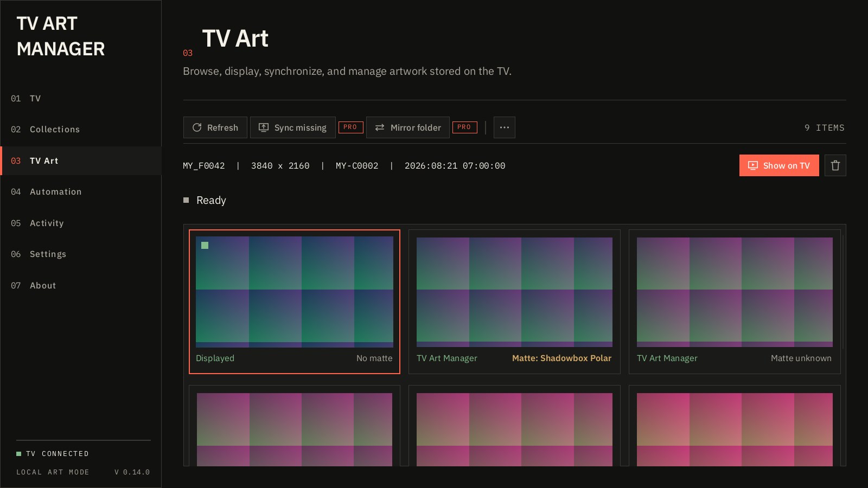The height and width of the screenshot is (488, 868).
Task: Click the LOCAL ART MODE label
Action: point(53,472)
